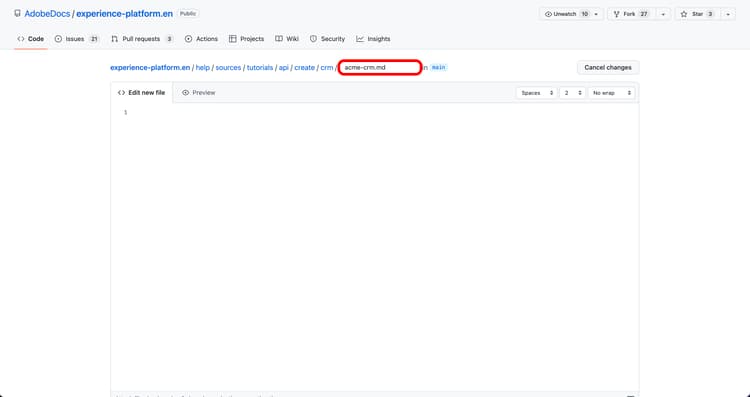Open the experience-platform.en repository link in header

[x=124, y=14]
